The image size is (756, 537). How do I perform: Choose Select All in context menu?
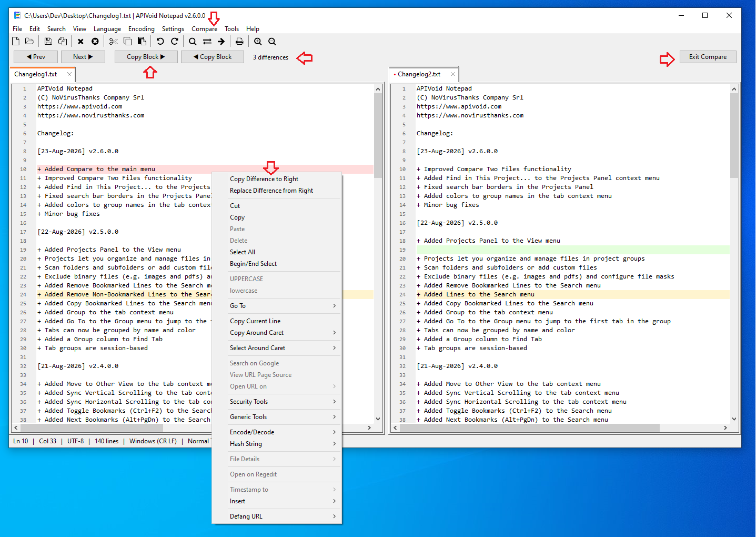tap(277, 252)
